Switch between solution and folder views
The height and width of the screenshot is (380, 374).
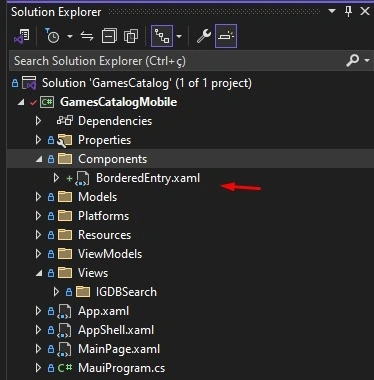[x=21, y=36]
